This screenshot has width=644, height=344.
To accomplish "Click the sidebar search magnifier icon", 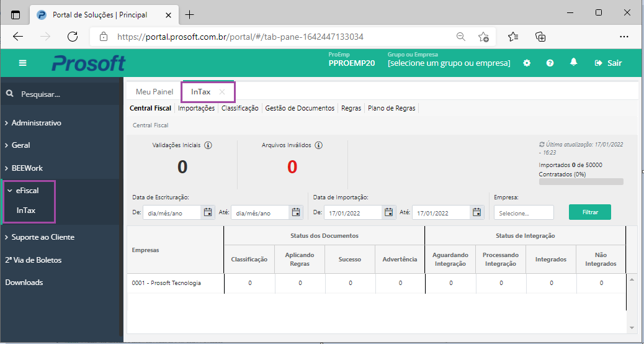I will click(10, 94).
